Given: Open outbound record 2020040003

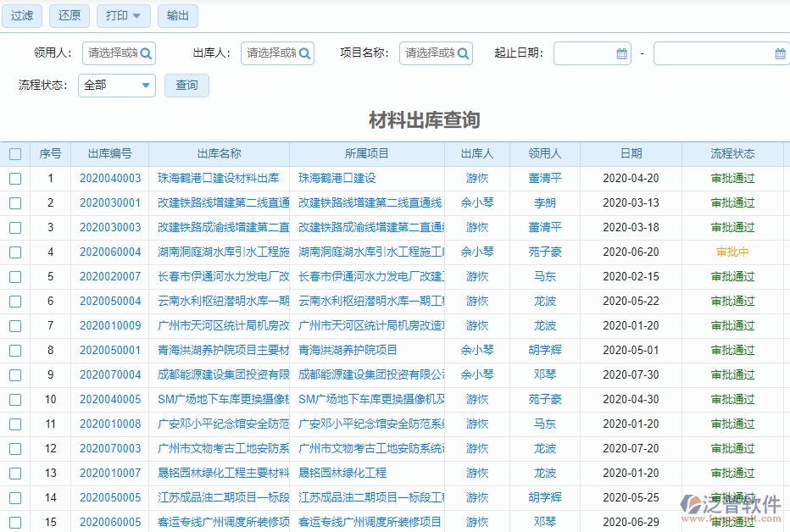Looking at the screenshot, I should tap(110, 178).
